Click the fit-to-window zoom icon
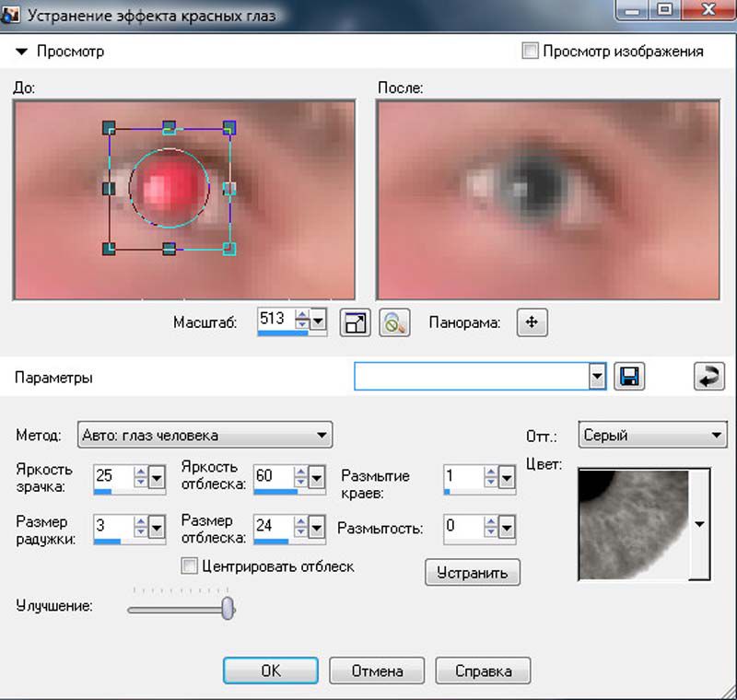737x700 pixels. [x=355, y=323]
